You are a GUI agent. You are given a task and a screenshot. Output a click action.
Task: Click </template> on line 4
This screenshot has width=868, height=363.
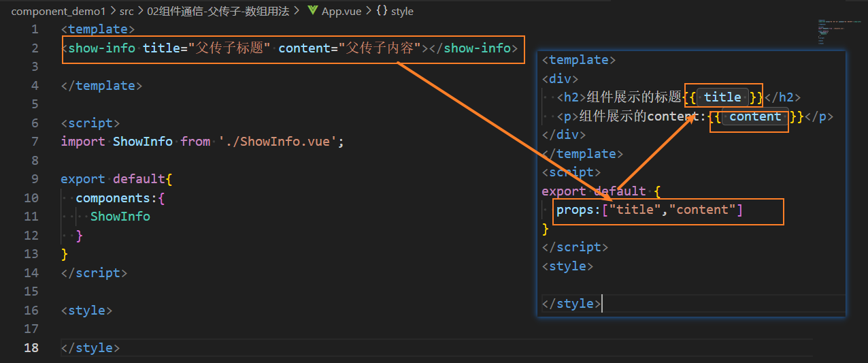pyautogui.click(x=102, y=85)
